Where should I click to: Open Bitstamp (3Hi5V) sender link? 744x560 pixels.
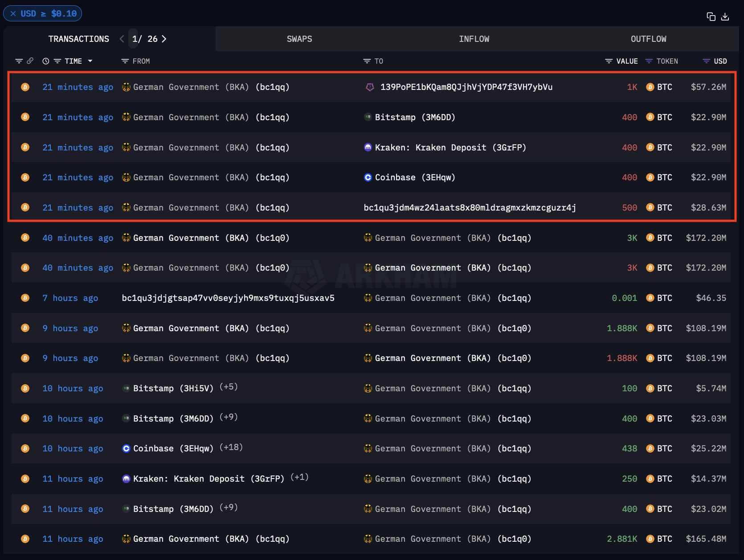click(x=173, y=389)
